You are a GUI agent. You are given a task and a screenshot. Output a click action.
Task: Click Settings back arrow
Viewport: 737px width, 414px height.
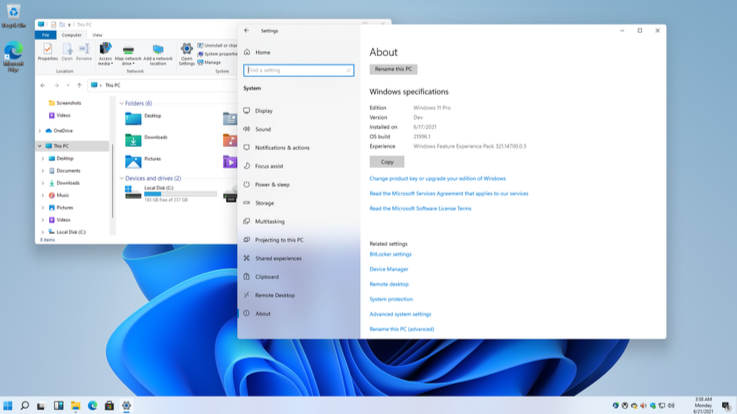tap(247, 31)
